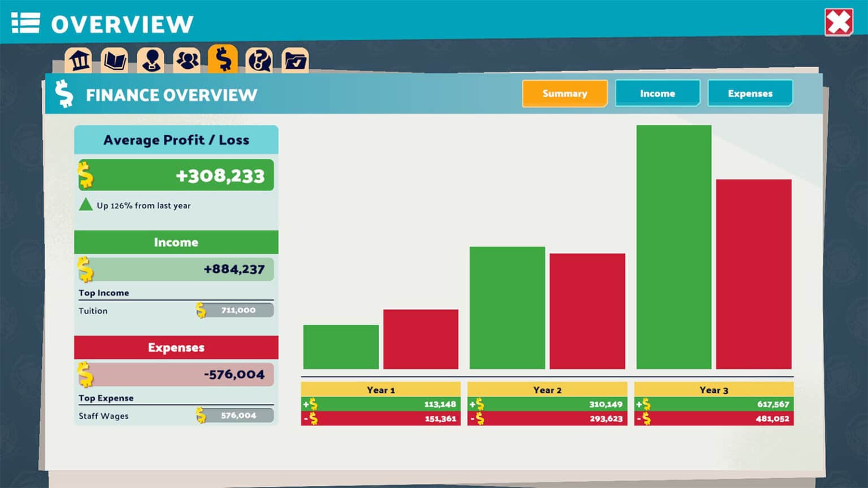The width and height of the screenshot is (868, 488).
Task: Click the Year 1 red expense bar
Action: [420, 339]
